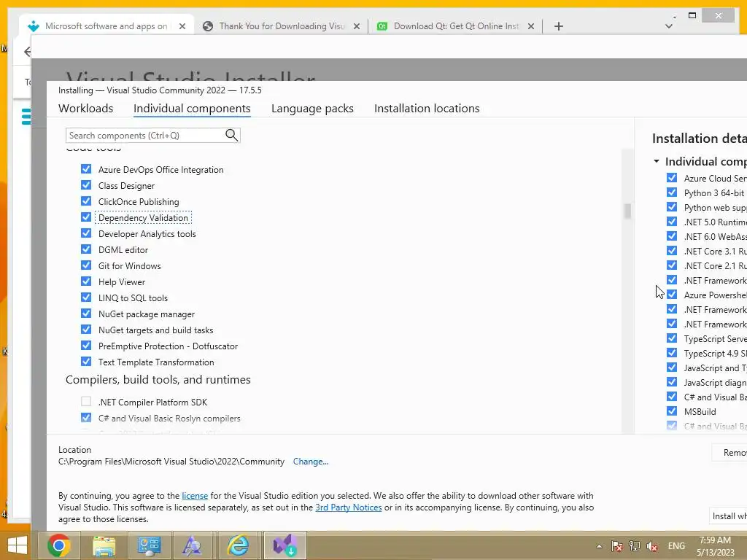The image size is (747, 560).
Task: Click the network tray icon
Action: tap(635, 545)
